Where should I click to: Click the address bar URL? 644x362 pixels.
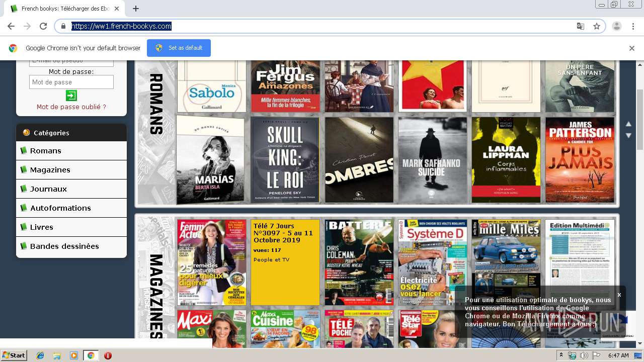click(x=121, y=26)
